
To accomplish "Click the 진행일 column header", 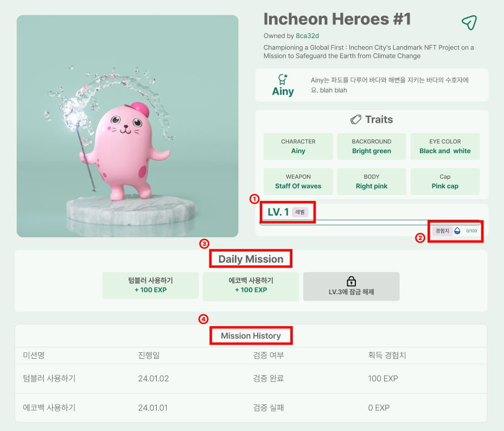I will pyautogui.click(x=149, y=356).
